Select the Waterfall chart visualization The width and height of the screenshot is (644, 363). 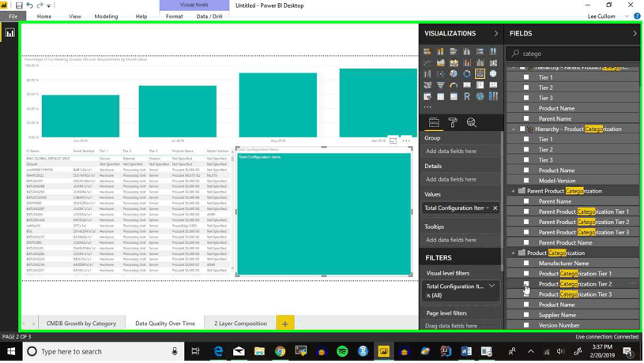pyautogui.click(x=427, y=74)
